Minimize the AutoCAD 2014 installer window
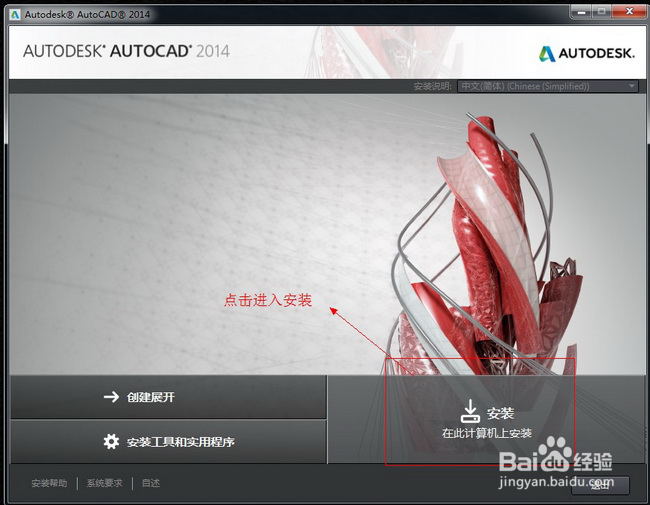This screenshot has height=505, width=650. (581, 12)
